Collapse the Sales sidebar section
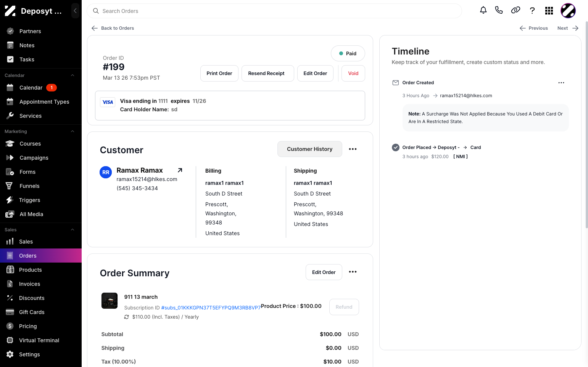The image size is (588, 367). click(72, 230)
